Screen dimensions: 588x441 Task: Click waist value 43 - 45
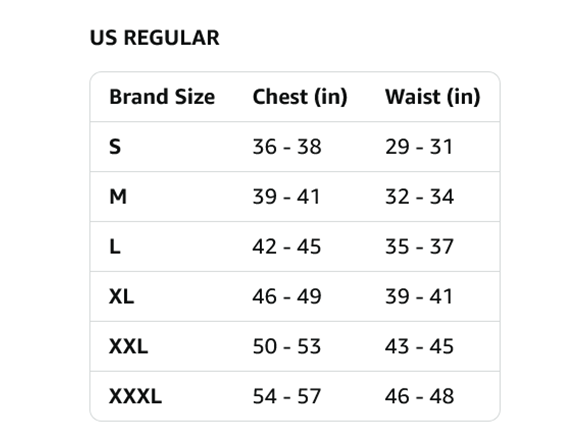(420, 346)
